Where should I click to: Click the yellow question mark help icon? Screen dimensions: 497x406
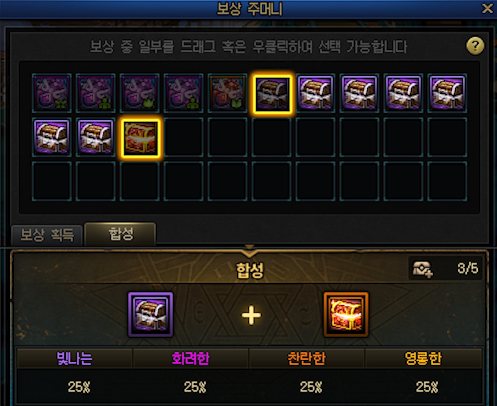click(x=475, y=46)
